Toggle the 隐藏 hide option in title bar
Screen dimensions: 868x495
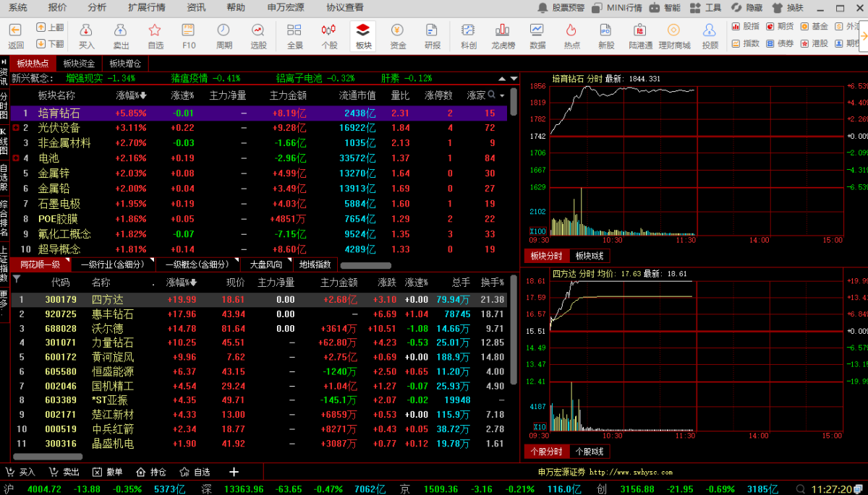[747, 8]
